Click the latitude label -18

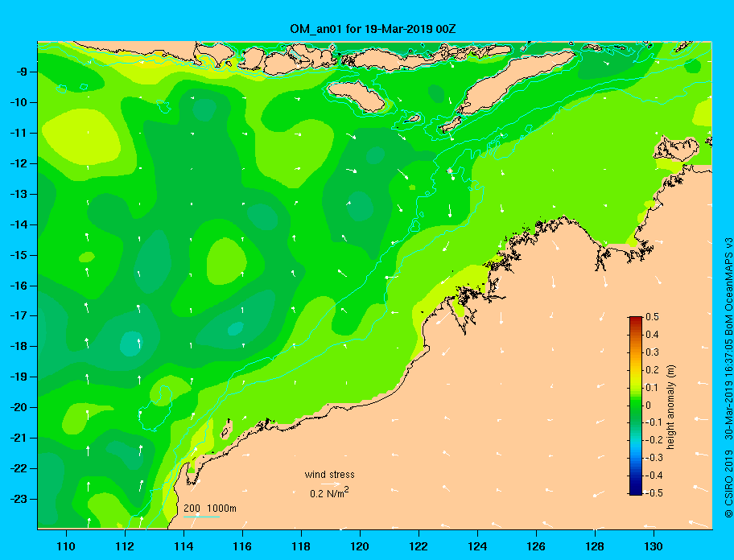click(x=19, y=347)
